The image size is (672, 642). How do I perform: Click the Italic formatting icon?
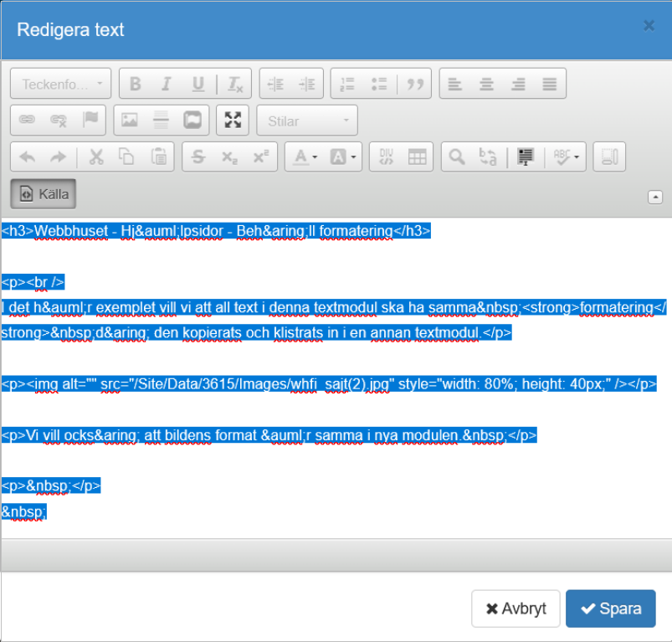pos(167,84)
